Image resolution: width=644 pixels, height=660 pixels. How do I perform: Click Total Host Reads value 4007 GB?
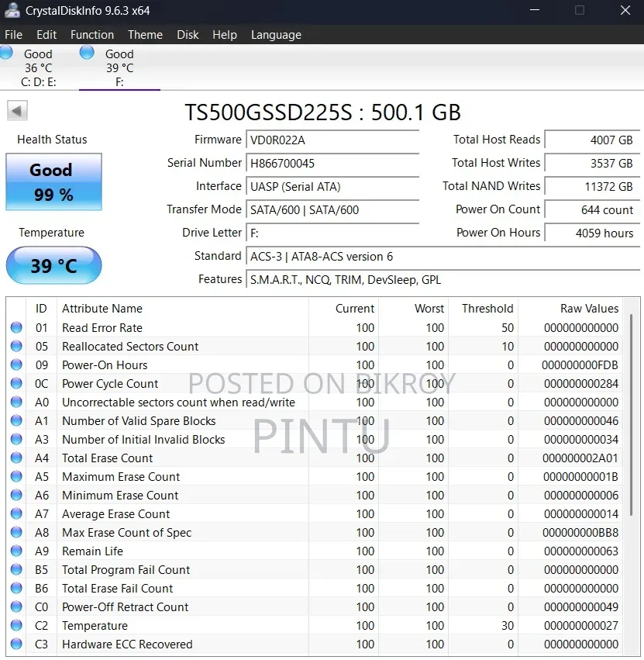click(592, 140)
